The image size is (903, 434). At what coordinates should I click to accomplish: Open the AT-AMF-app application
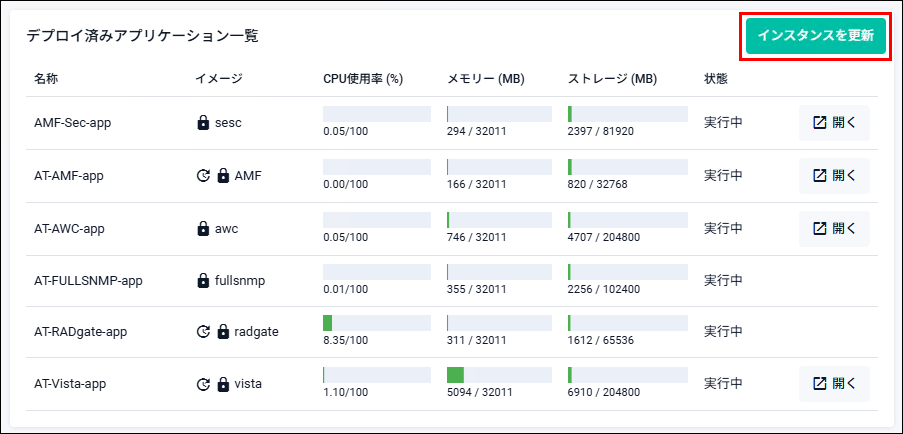pos(834,176)
